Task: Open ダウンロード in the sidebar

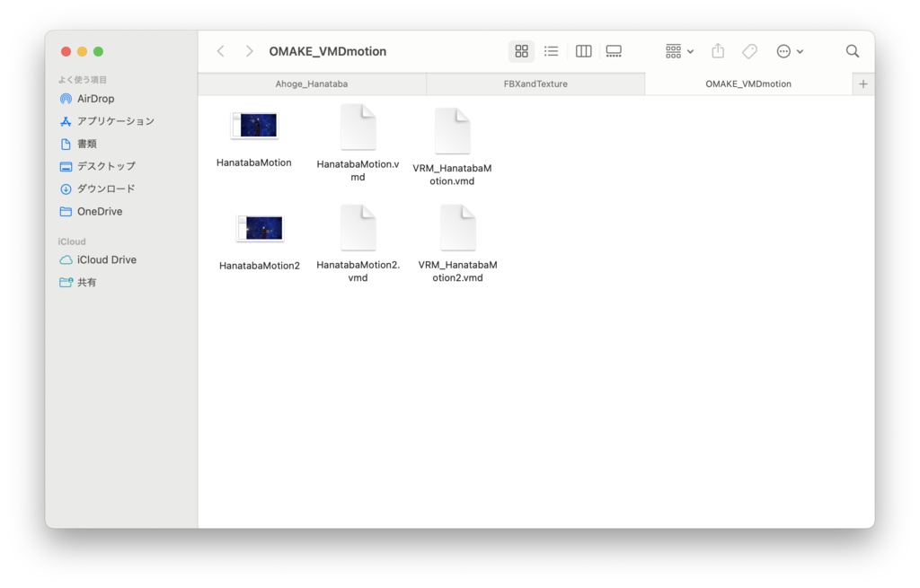Action: (106, 189)
